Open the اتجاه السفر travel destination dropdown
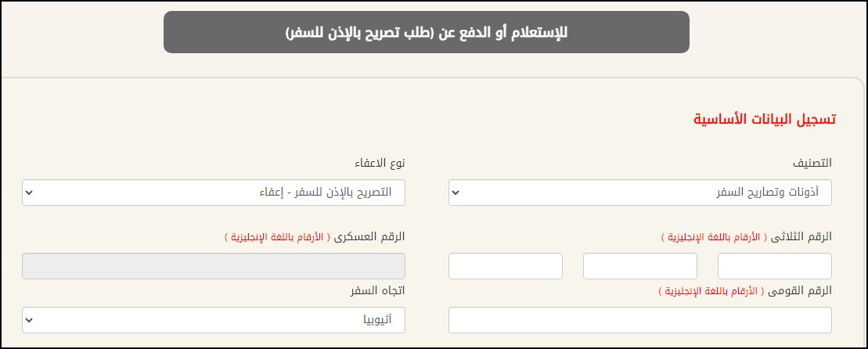The image size is (868, 349). pyautogui.click(x=214, y=319)
